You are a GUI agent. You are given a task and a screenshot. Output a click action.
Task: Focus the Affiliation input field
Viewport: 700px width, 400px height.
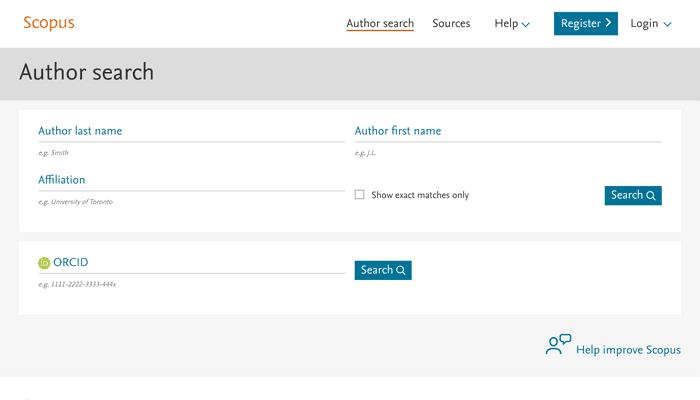pos(191,180)
